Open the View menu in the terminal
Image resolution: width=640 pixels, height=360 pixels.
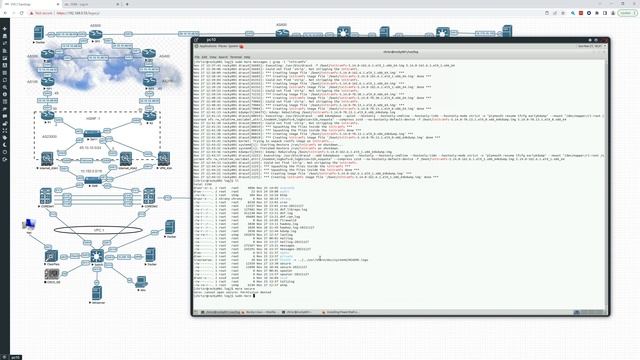213,57
